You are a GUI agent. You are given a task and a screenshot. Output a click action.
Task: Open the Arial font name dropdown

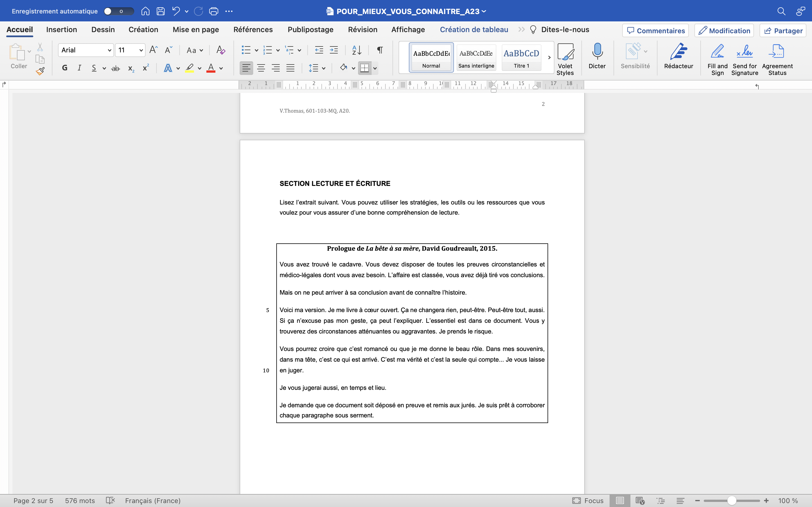(109, 50)
